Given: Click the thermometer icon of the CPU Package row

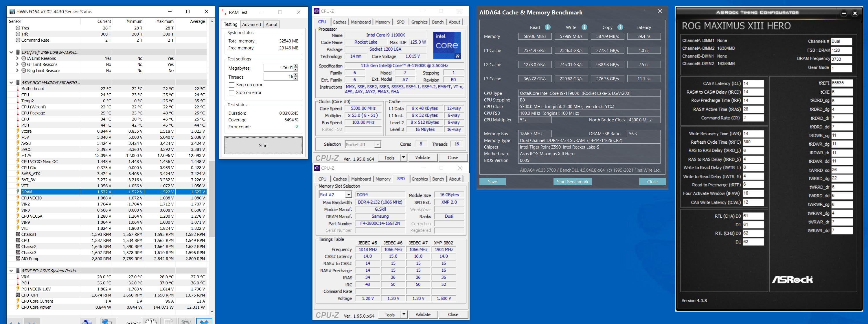Looking at the screenshot, I should [18, 113].
